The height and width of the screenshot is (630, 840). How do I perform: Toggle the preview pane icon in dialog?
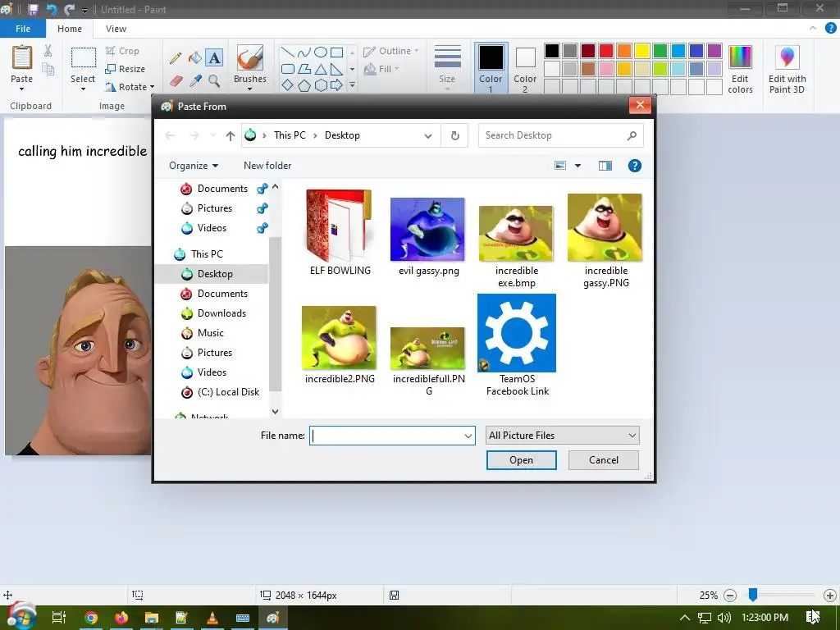tap(605, 166)
